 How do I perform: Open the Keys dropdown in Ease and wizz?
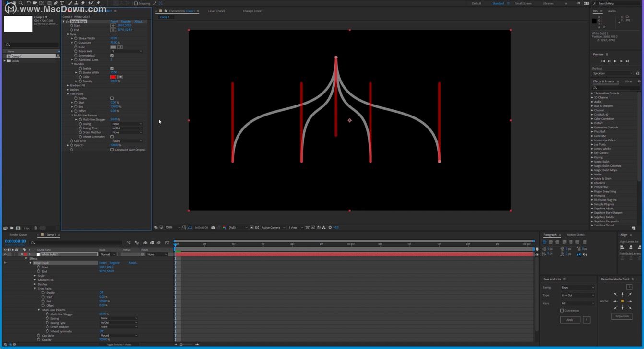coord(577,303)
